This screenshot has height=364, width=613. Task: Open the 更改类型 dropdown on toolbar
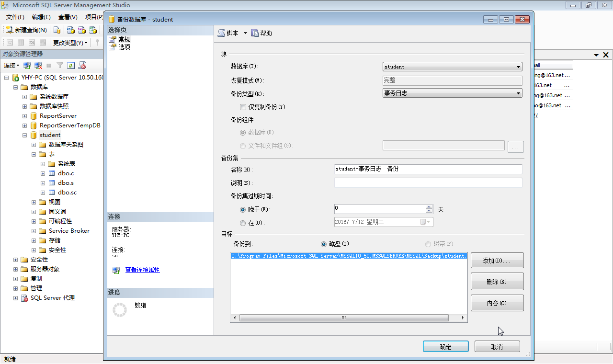tap(70, 43)
